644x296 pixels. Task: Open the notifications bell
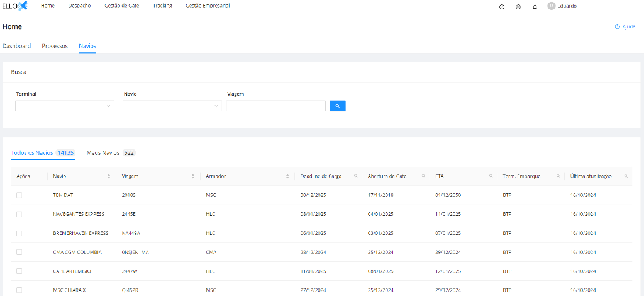click(535, 6)
